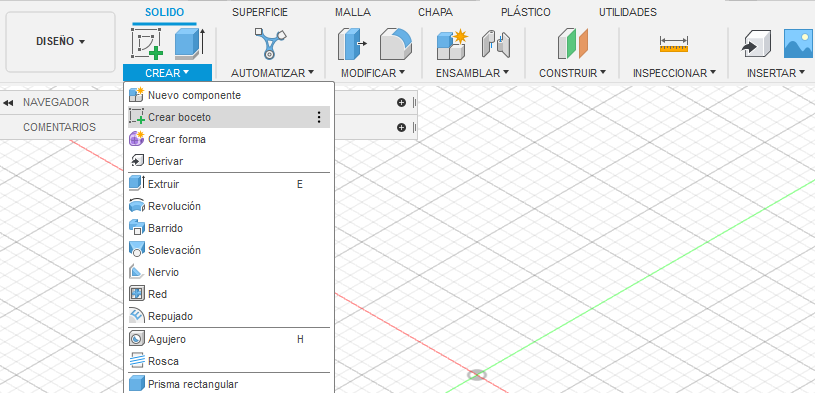Choose Extruir from the Crear menu
This screenshot has width=815, height=393.
229,184
